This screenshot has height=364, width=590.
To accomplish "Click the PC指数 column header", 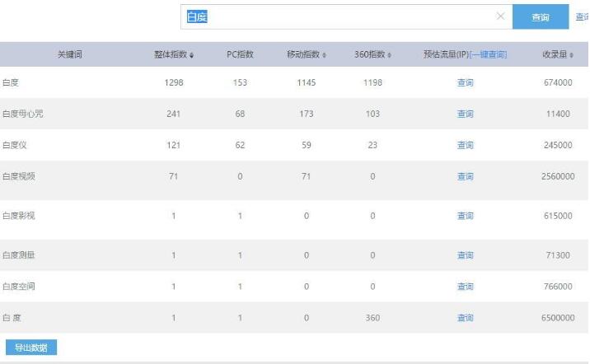I will click(240, 54).
